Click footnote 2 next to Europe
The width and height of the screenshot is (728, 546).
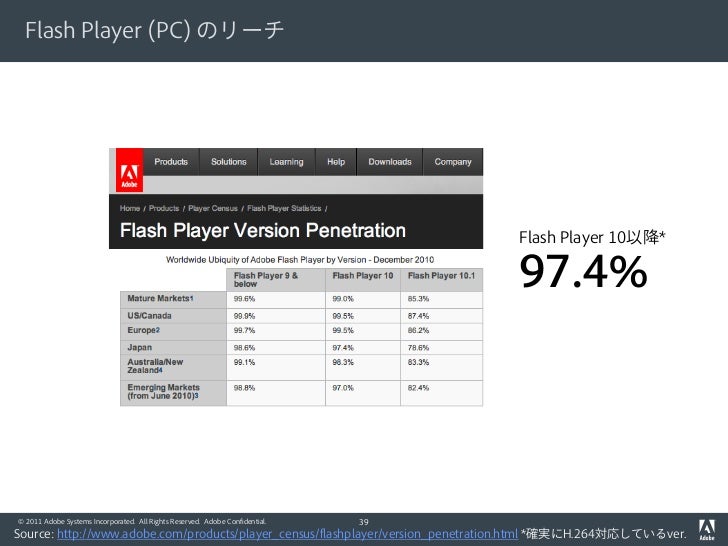[x=157, y=330]
